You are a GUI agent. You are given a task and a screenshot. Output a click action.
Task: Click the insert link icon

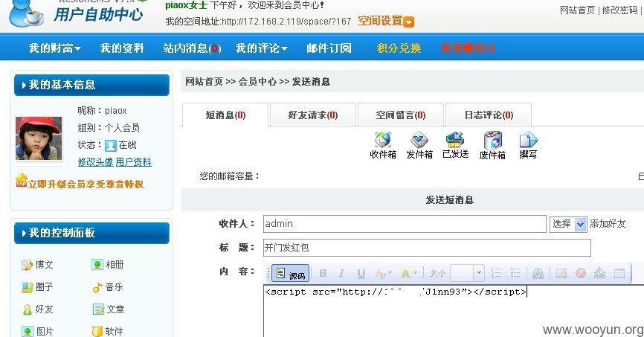[x=538, y=273]
